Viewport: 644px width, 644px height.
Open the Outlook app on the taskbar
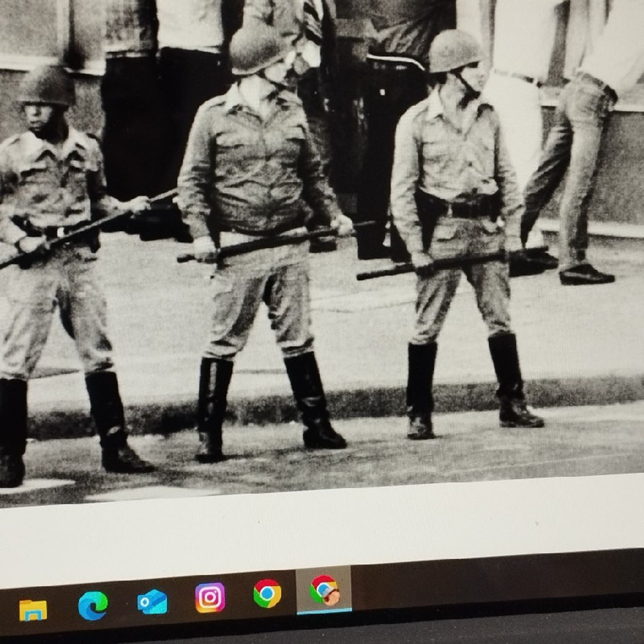pyautogui.click(x=152, y=602)
